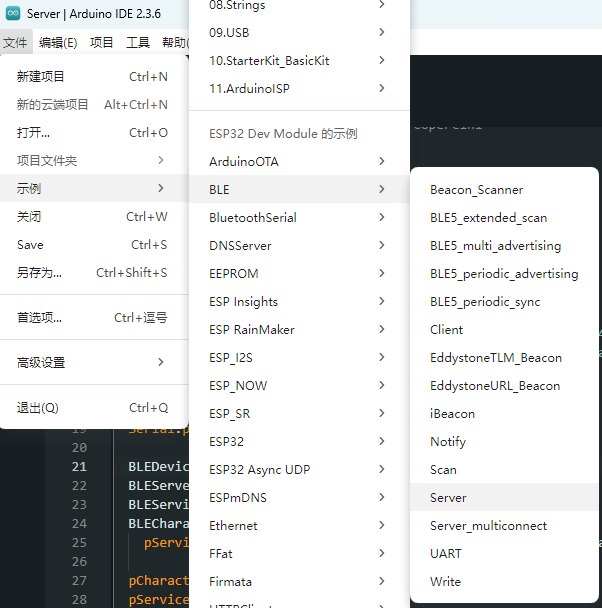Image resolution: width=602 pixels, height=608 pixels.
Task: Expand 10.StarterKit_BasicKit examples
Action: (x=299, y=60)
